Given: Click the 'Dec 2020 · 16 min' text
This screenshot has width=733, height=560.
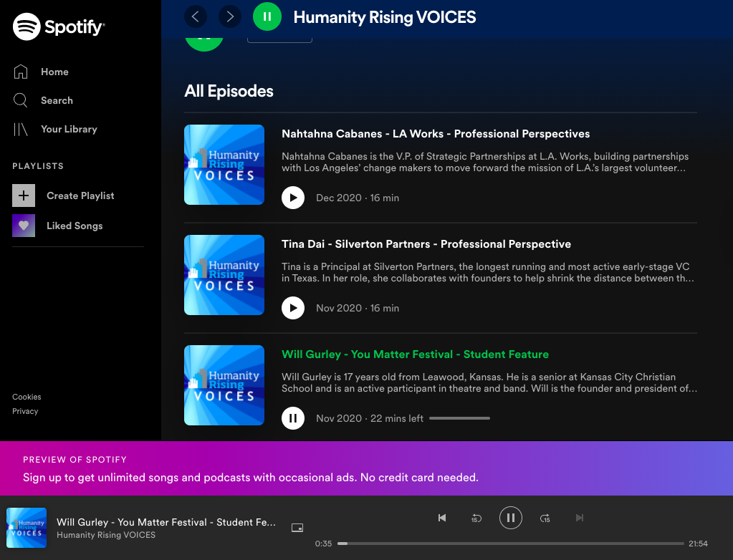Looking at the screenshot, I should [x=358, y=198].
